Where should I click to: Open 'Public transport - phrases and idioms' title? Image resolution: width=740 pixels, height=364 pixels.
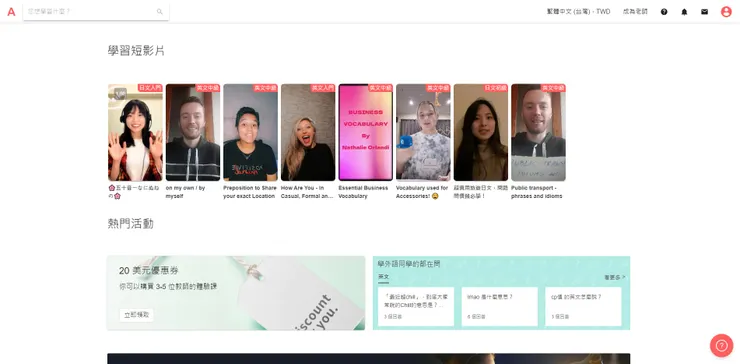tap(537, 192)
